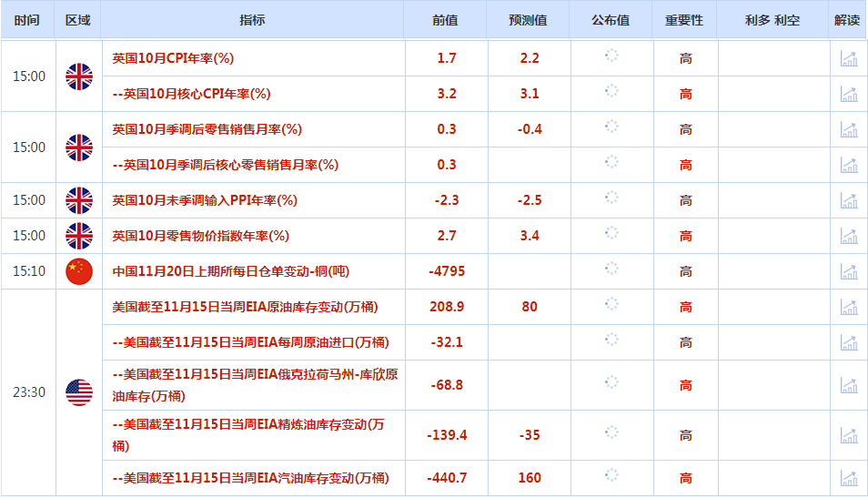868x498 pixels.
Task: Open chart icon for 英国10月CPI年率 row
Action: pyautogui.click(x=848, y=59)
